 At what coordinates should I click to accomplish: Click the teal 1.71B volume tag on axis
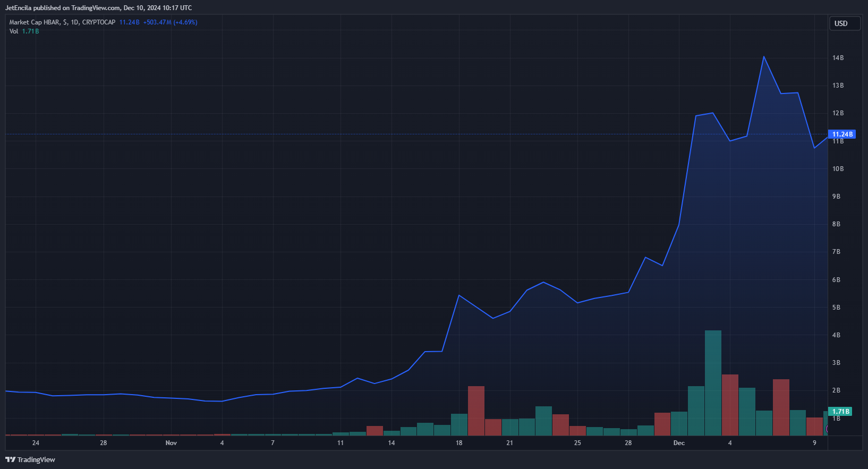[840, 412]
